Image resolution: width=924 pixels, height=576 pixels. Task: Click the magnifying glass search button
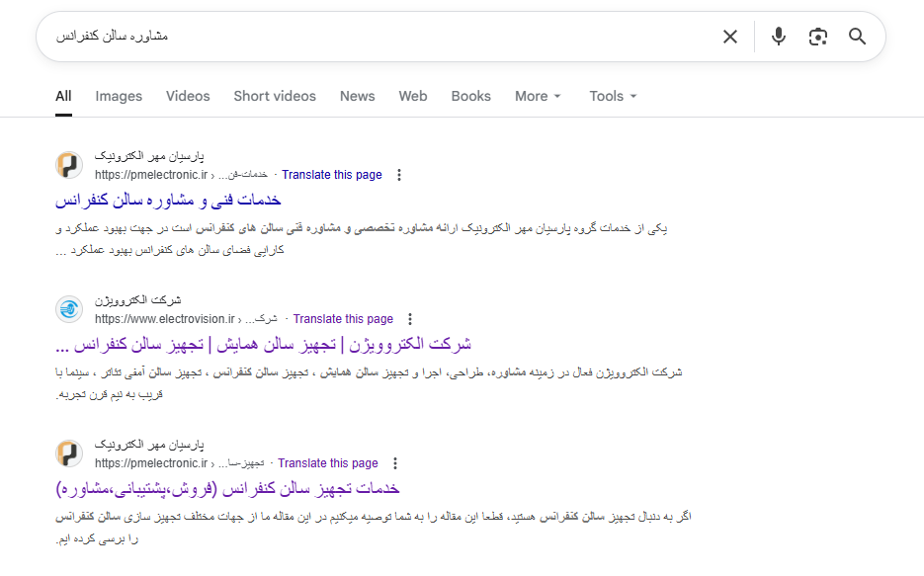857,37
